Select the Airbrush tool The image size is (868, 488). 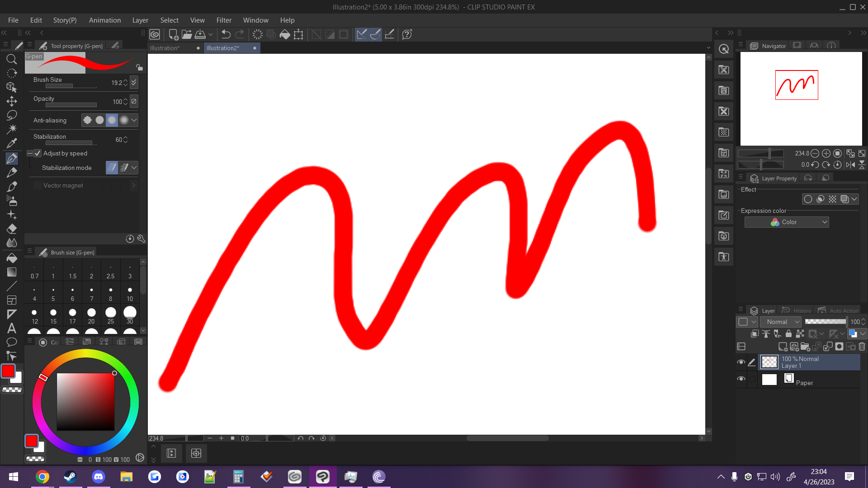(11, 200)
